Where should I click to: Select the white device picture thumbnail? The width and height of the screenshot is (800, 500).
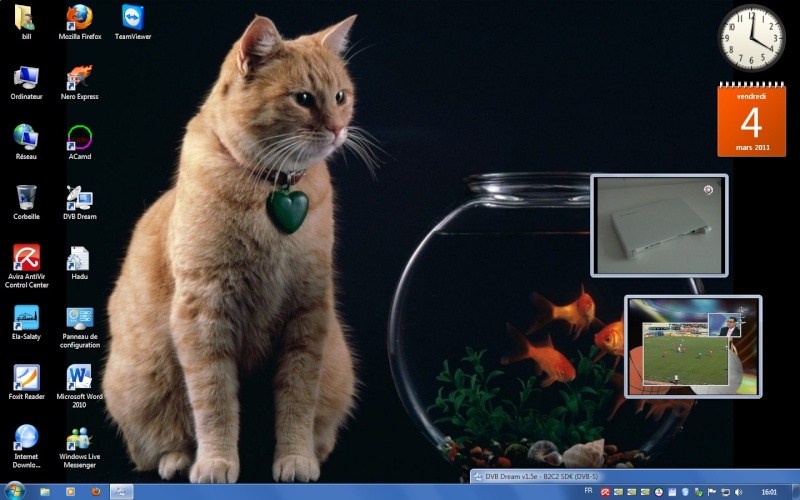click(x=659, y=226)
